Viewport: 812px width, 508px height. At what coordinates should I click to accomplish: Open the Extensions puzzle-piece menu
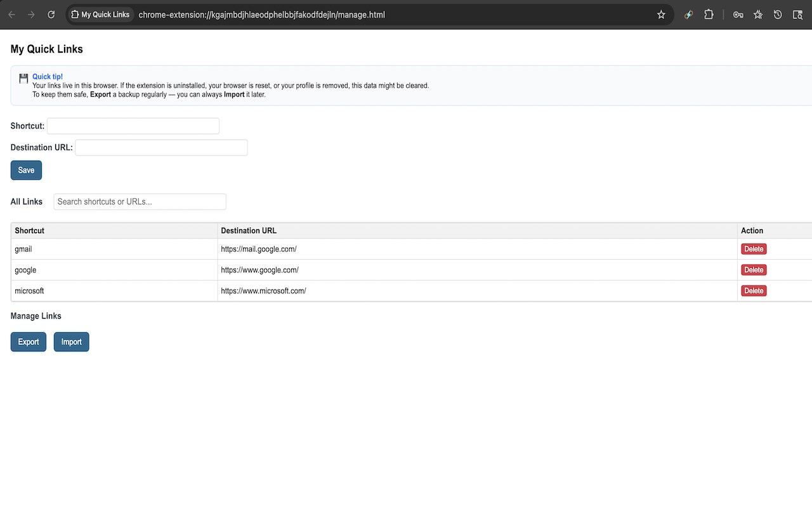tap(709, 15)
